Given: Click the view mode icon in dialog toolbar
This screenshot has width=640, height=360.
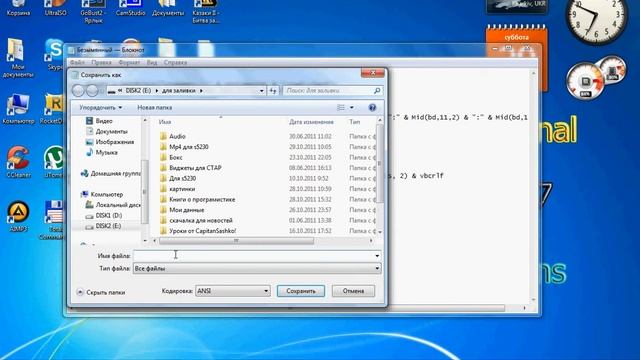Looking at the screenshot, I should click(341, 108).
